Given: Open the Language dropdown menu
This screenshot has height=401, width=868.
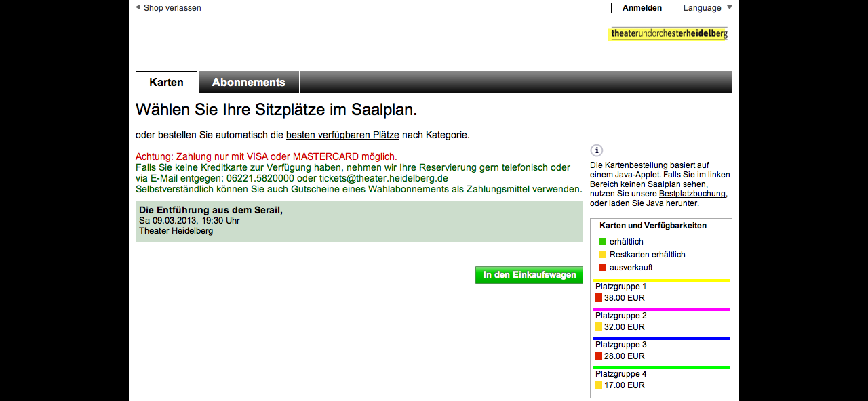Looking at the screenshot, I should tap(702, 8).
